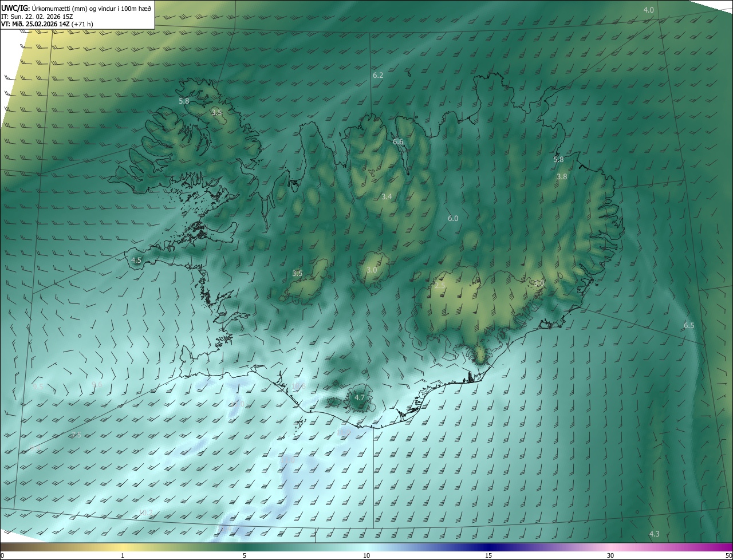Click the 50 tick label on the color scale
The height and width of the screenshot is (560, 733).
(728, 556)
